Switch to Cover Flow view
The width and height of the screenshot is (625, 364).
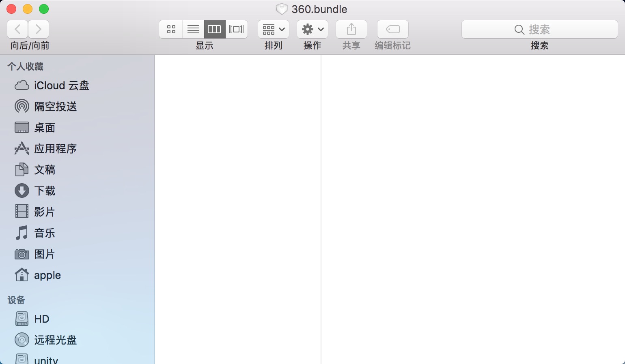tap(236, 29)
